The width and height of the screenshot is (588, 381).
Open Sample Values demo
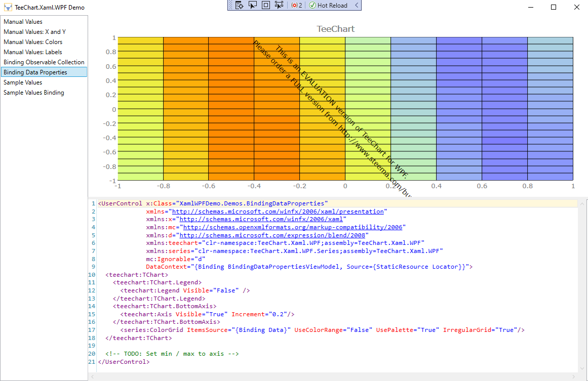(x=44, y=82)
